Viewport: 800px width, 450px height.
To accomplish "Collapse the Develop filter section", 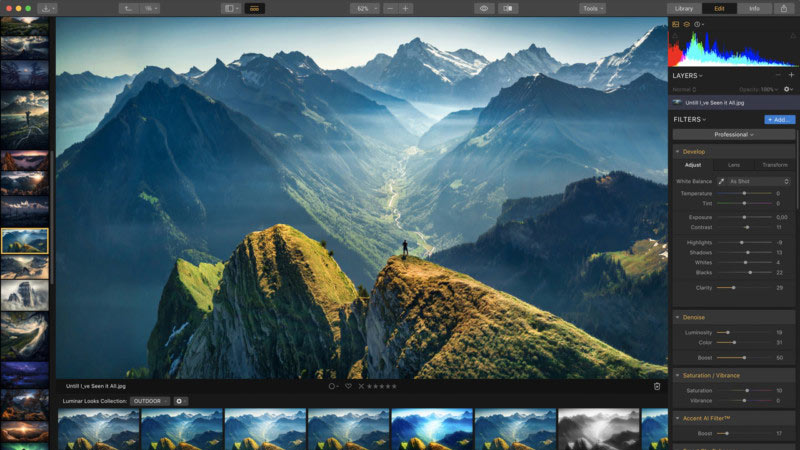I will click(694, 151).
